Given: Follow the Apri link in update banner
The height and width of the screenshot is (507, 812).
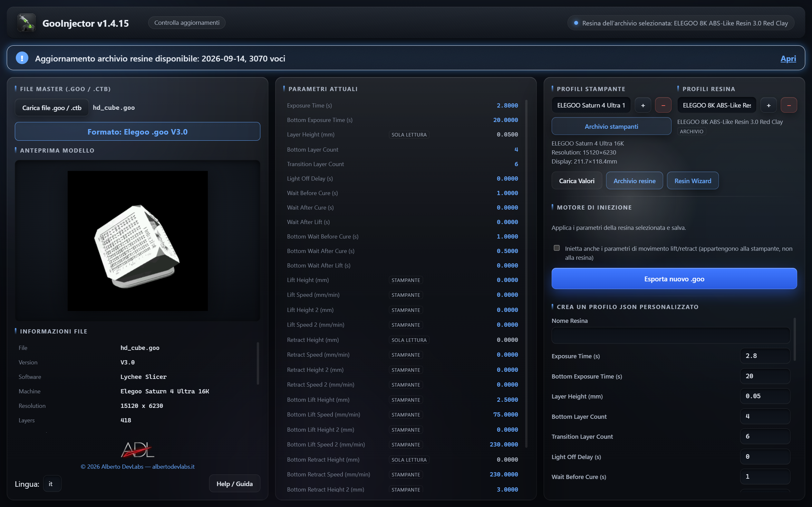Looking at the screenshot, I should (788, 58).
